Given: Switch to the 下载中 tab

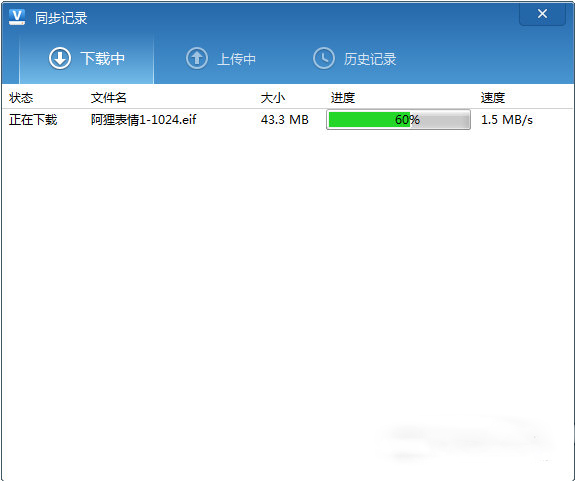Looking at the screenshot, I should (87, 59).
